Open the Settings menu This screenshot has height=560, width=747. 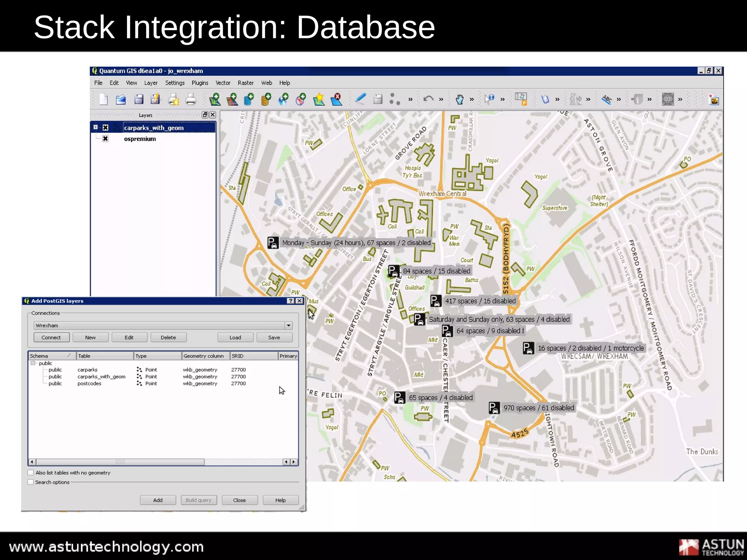175,83
